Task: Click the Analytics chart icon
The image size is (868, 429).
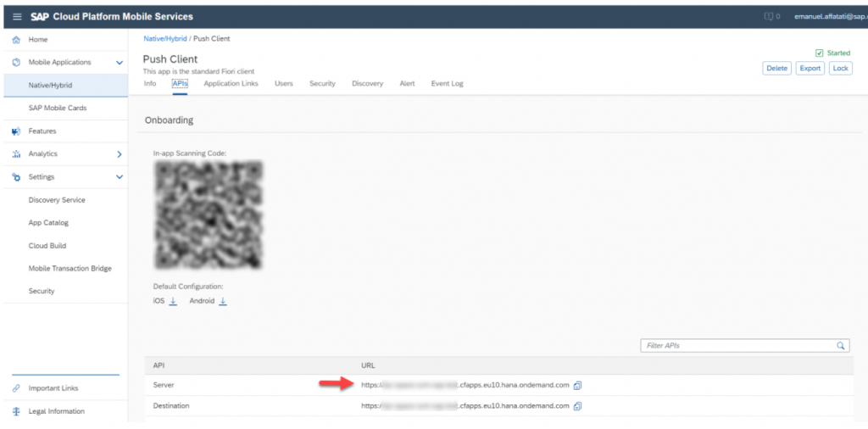Action: click(17, 154)
